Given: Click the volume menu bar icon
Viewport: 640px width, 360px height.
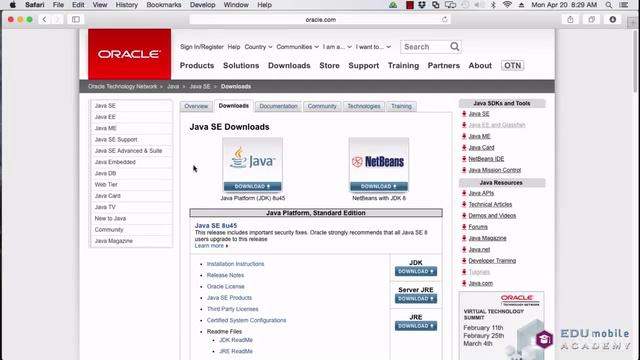Looking at the screenshot, I should (x=478, y=5).
